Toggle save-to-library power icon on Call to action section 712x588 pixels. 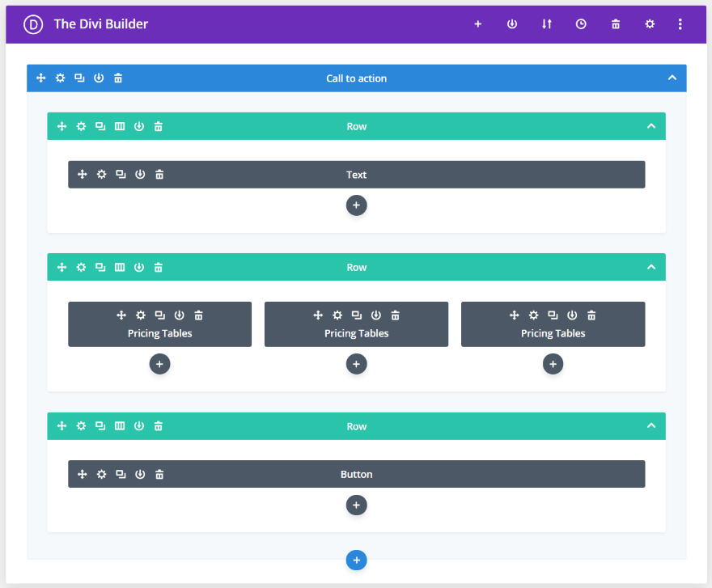coord(99,78)
